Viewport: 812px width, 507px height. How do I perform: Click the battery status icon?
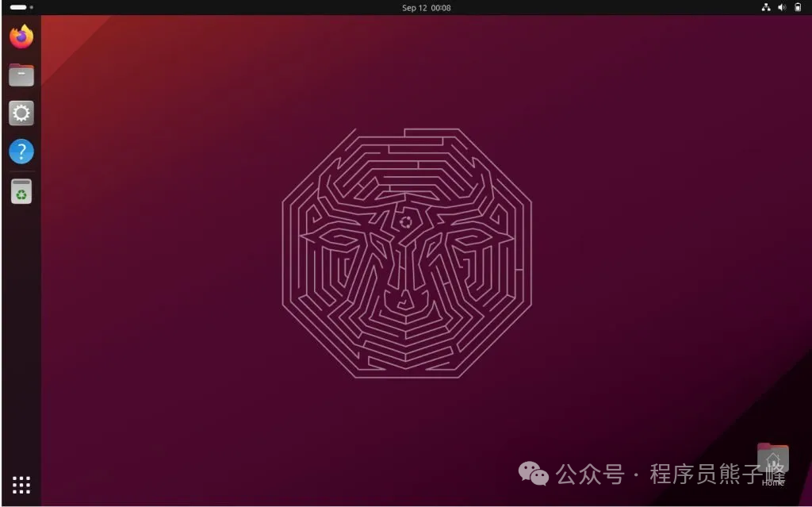[x=798, y=7]
